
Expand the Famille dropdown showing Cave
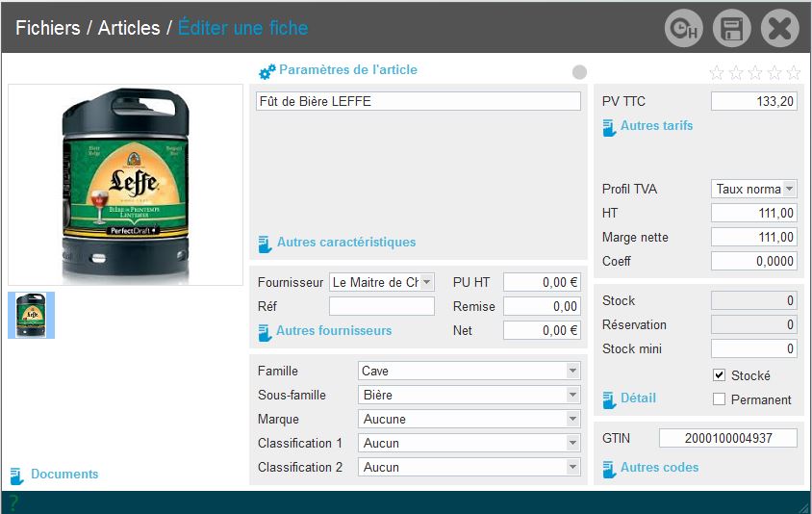(x=469, y=371)
